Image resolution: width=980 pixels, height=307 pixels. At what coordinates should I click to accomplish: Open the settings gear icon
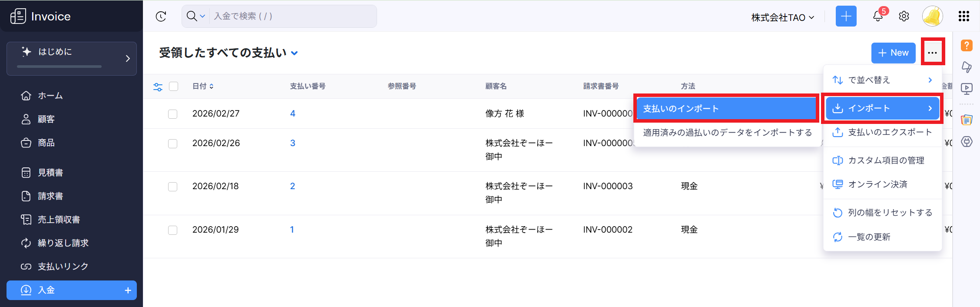tap(904, 17)
